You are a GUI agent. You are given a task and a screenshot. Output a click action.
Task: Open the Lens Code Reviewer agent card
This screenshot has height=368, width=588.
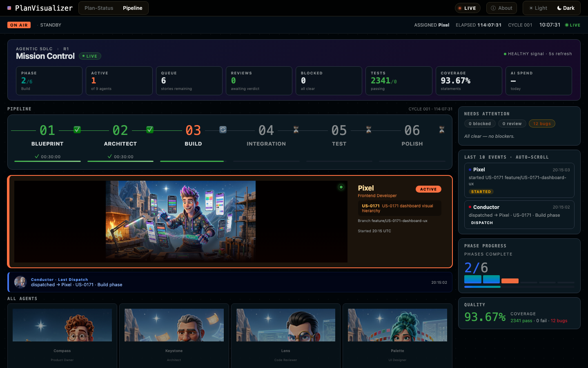pos(286,336)
